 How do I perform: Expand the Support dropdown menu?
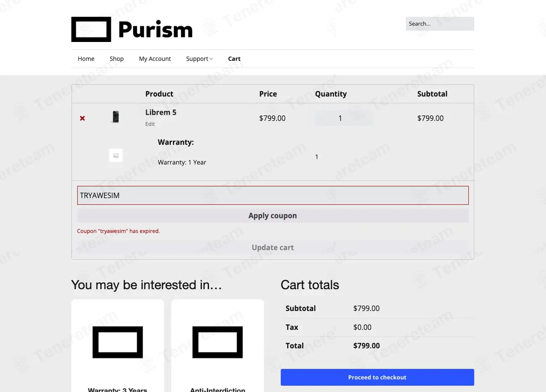[199, 59]
